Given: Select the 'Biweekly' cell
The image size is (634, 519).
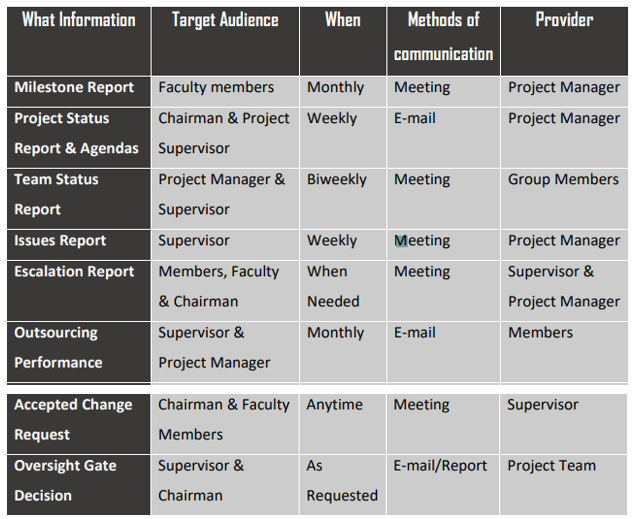Looking at the screenshot, I should (343, 199).
